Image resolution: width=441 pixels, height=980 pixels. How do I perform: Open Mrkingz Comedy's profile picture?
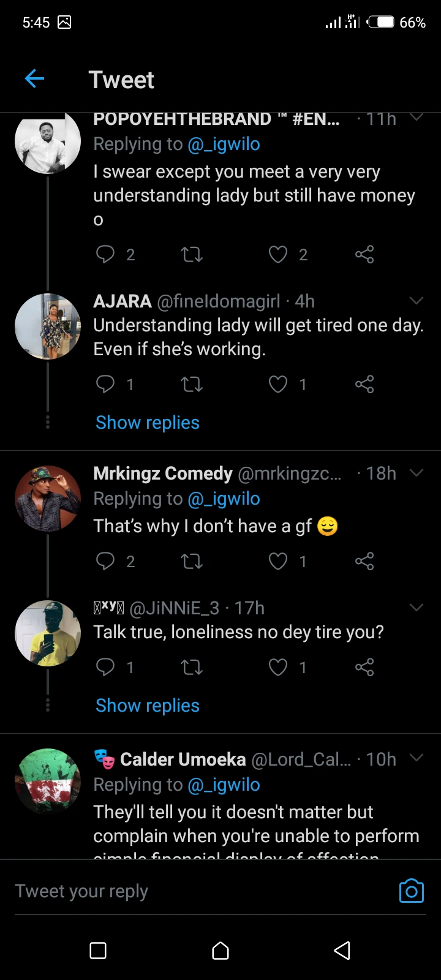coord(48,499)
